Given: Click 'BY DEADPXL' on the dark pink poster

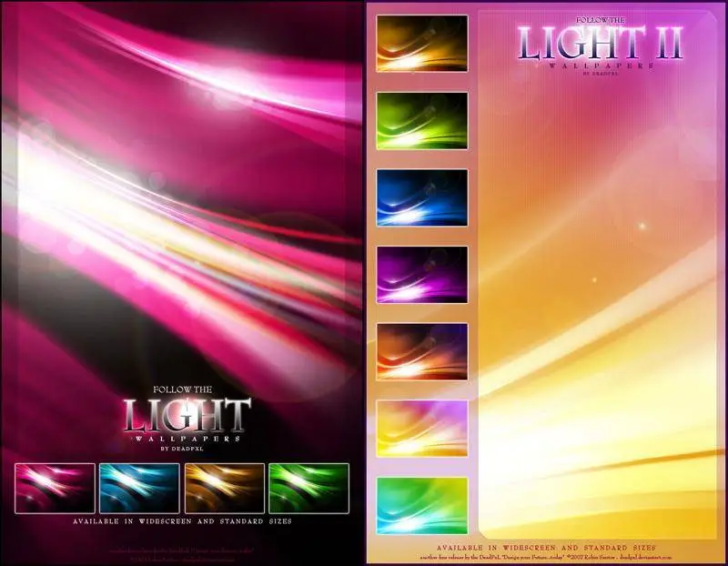Looking at the screenshot, I should click(182, 449).
